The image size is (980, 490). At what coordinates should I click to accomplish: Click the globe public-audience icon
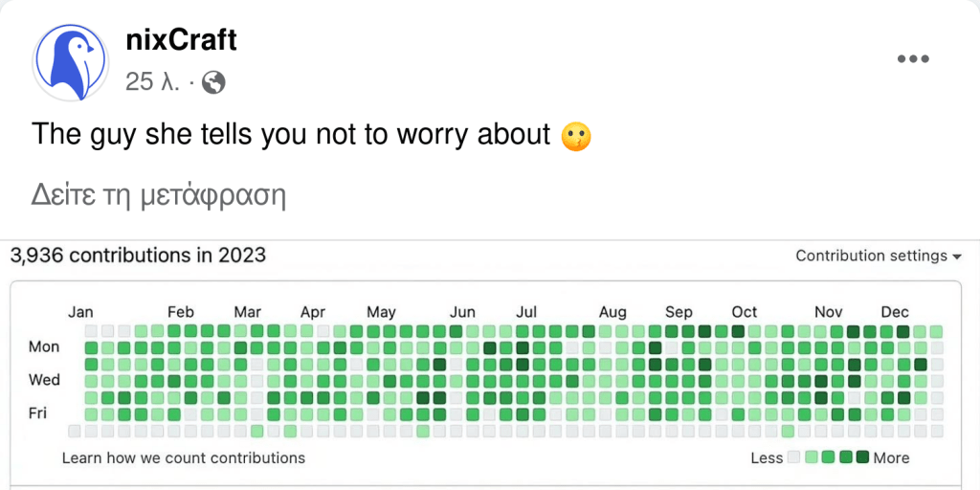point(214,83)
